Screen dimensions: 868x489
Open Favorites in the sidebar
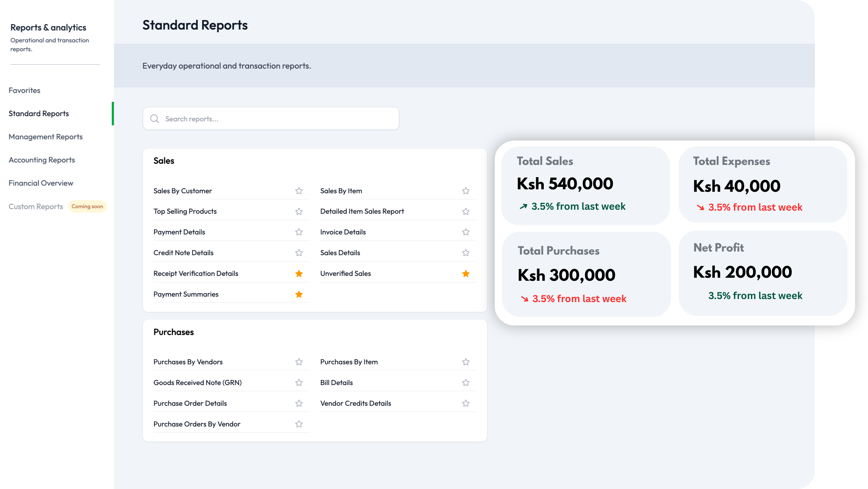click(24, 90)
